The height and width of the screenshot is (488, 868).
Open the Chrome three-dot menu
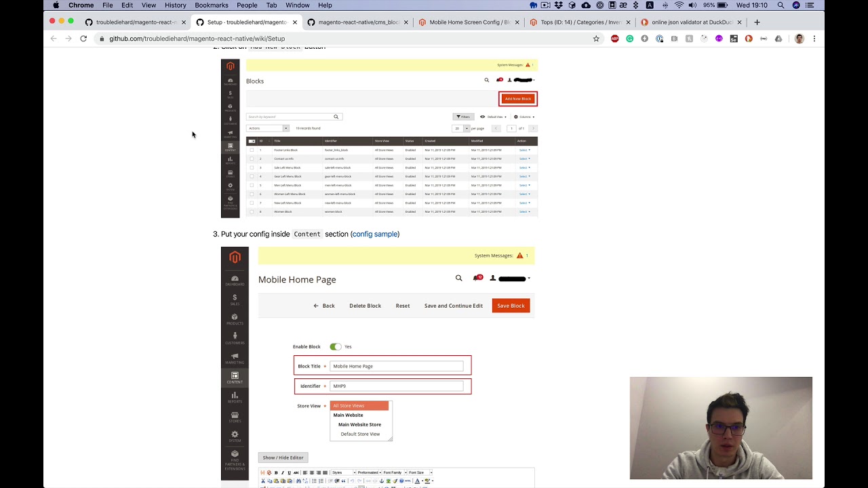point(814,39)
